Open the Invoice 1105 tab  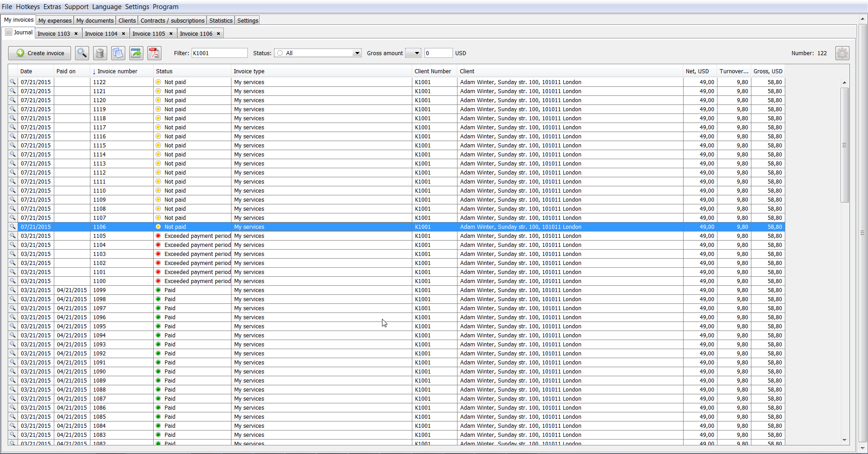[x=149, y=34]
